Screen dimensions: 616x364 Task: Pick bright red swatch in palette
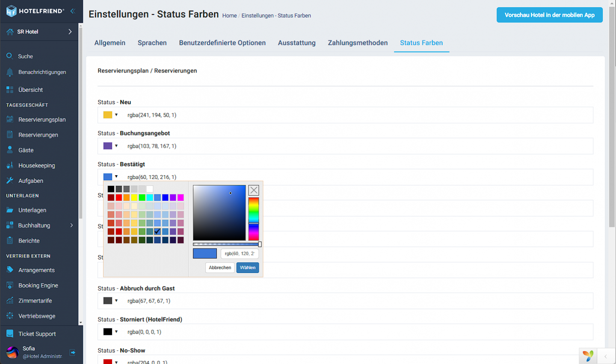119,197
